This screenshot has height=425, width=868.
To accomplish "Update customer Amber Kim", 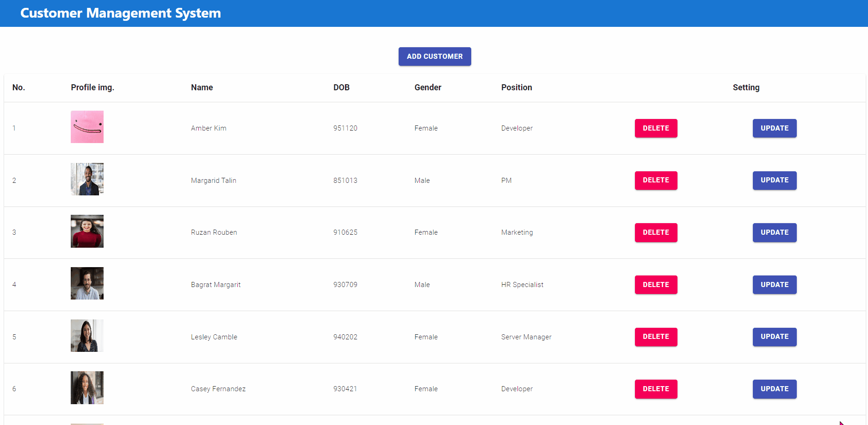I will pos(775,128).
